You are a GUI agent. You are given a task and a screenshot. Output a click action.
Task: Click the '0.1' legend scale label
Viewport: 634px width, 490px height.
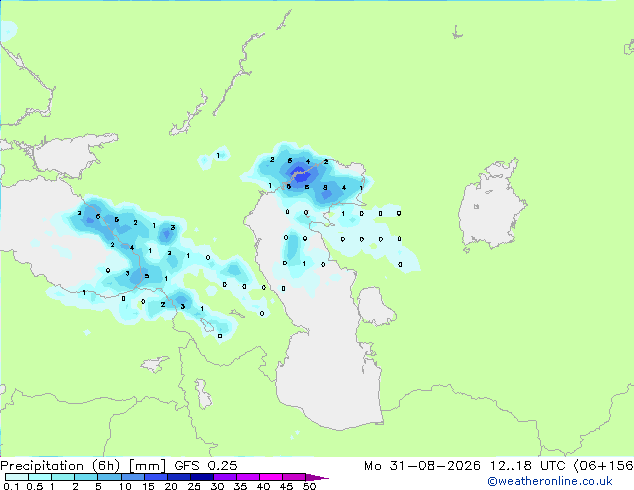pyautogui.click(x=11, y=486)
